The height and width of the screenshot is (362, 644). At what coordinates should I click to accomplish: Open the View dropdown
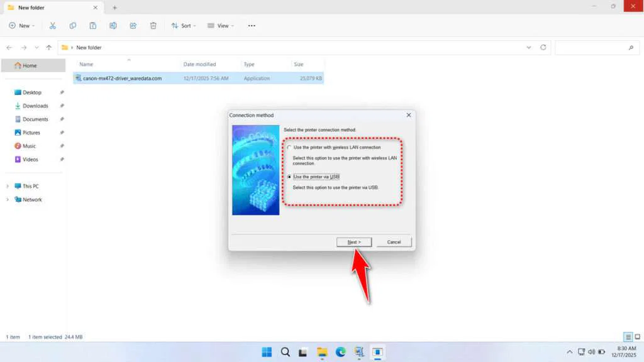click(220, 25)
